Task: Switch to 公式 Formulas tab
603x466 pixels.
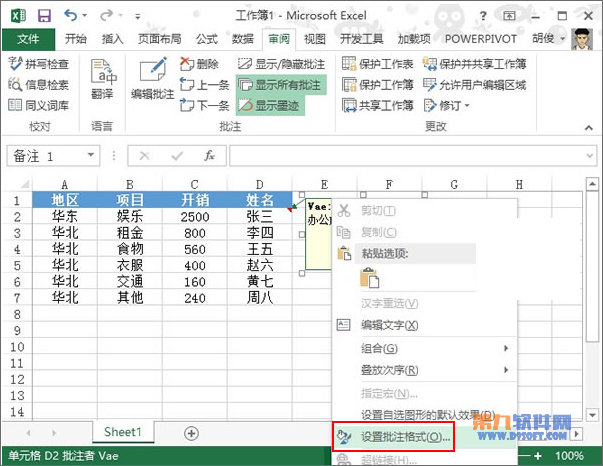Action: point(207,39)
